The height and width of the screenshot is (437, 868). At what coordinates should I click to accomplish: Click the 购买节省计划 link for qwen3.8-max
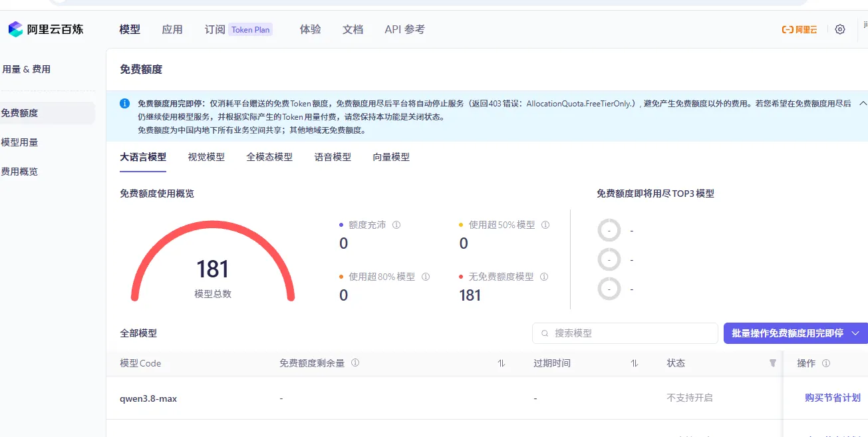(833, 398)
